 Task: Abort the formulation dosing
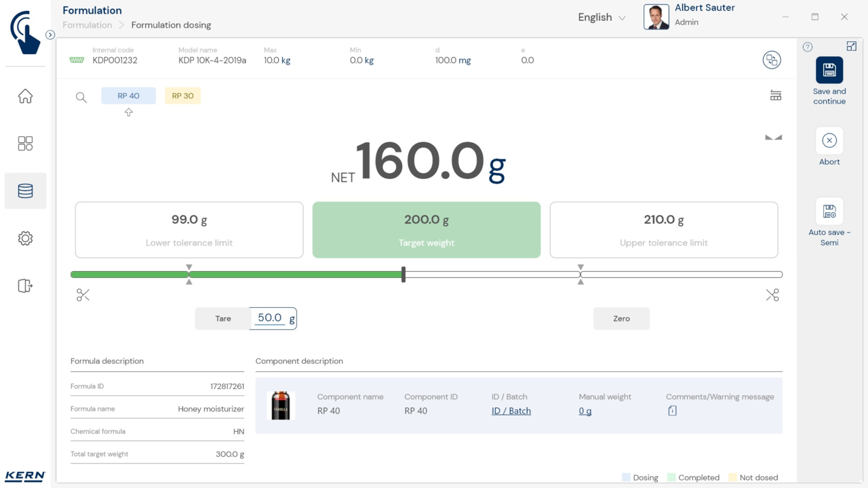(829, 141)
